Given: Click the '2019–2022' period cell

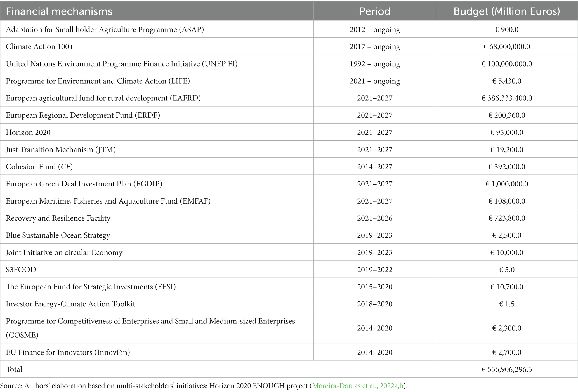Looking at the screenshot, I should pyautogui.click(x=375, y=270).
